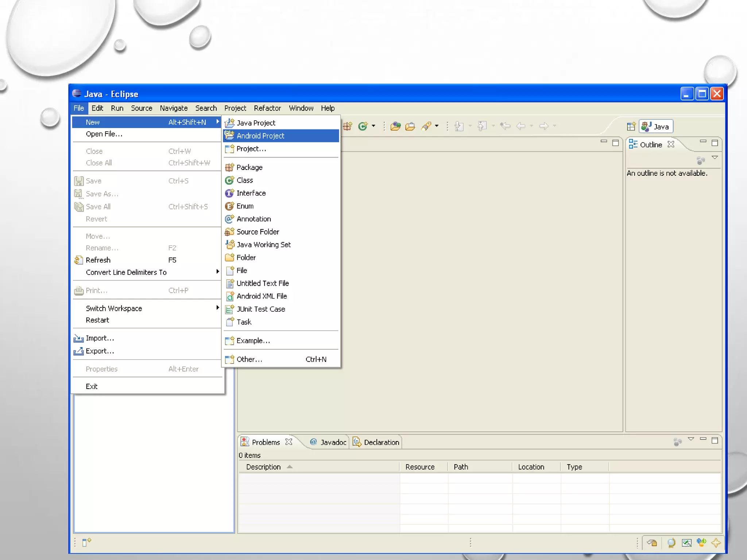Click the Location column header
This screenshot has width=747, height=560.
point(536,467)
